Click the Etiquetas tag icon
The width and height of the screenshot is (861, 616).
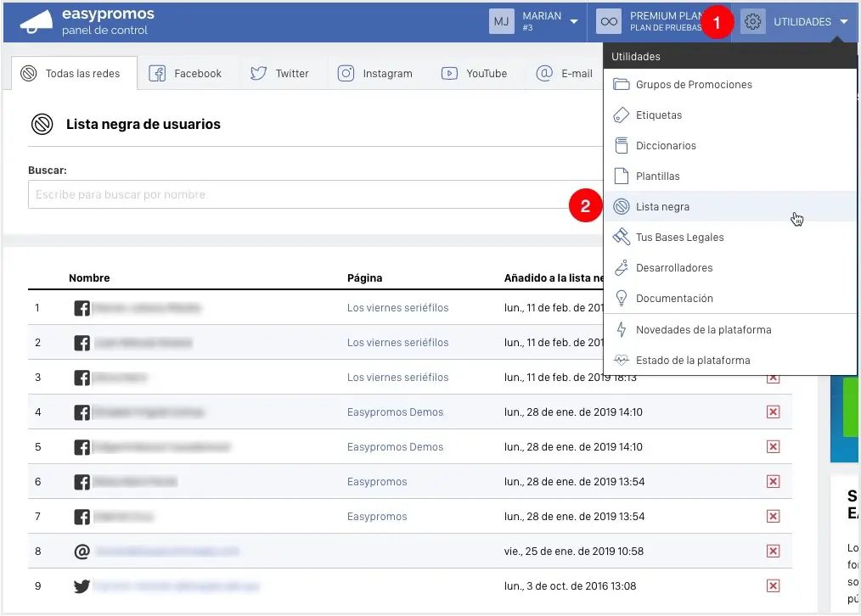[x=621, y=115]
